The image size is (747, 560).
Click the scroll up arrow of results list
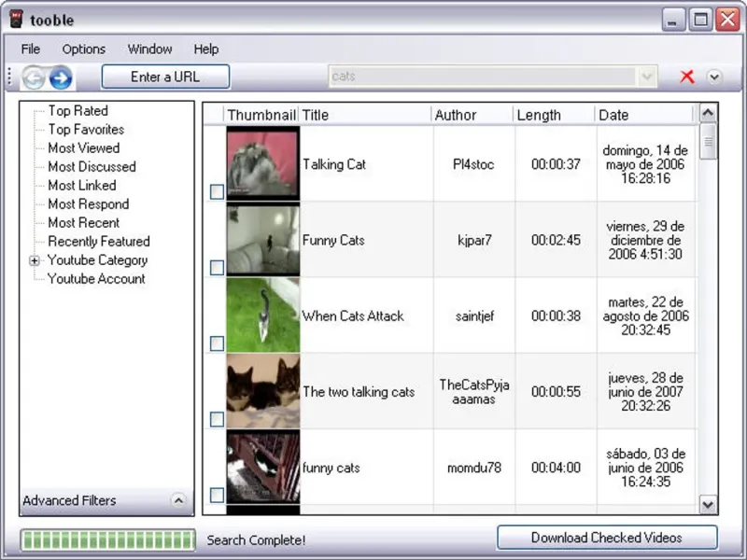click(x=708, y=113)
